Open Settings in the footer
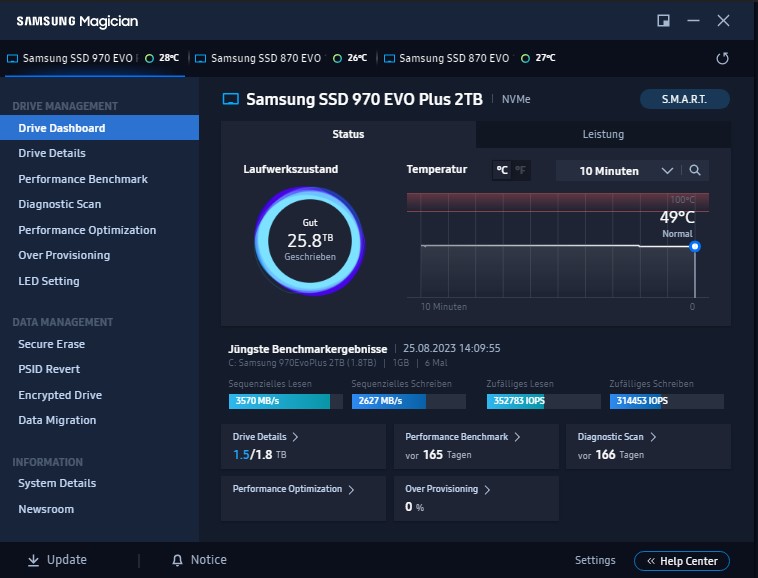Image resolution: width=758 pixels, height=578 pixels. point(595,560)
